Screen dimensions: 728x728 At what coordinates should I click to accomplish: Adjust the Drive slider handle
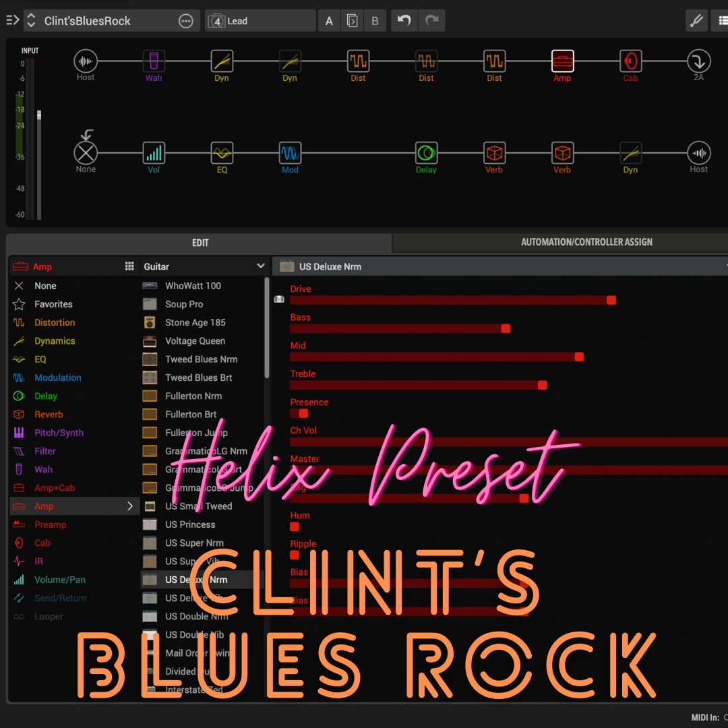point(611,300)
